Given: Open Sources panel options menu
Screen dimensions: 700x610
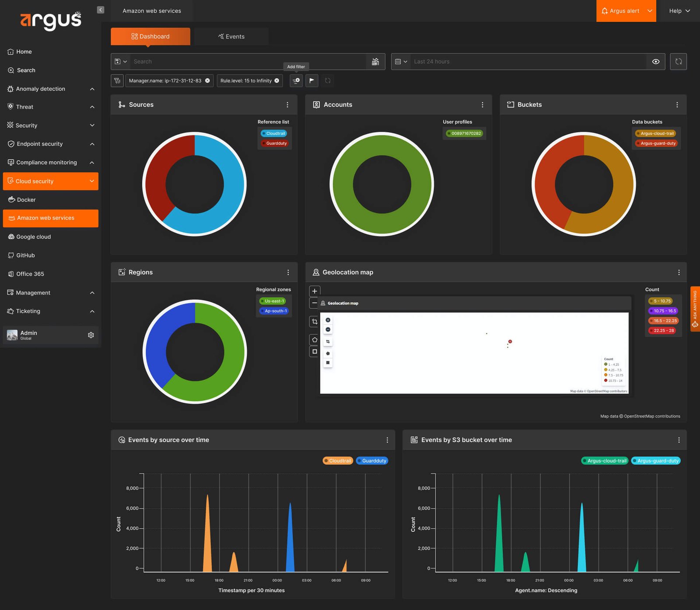Looking at the screenshot, I should click(287, 105).
